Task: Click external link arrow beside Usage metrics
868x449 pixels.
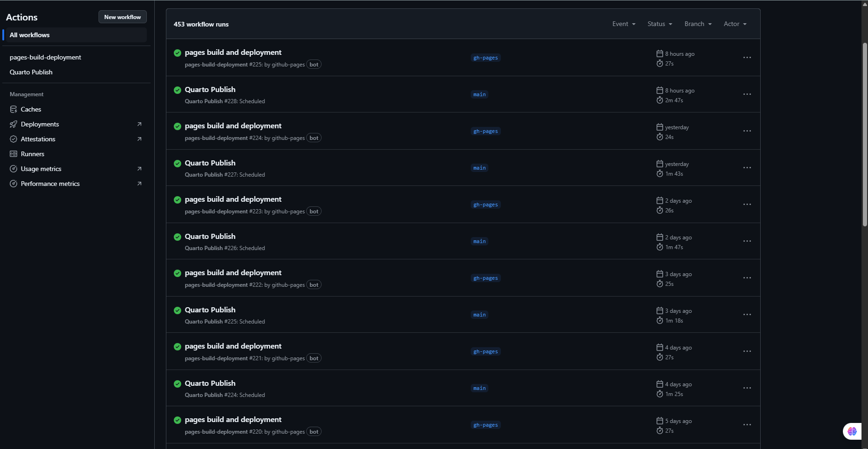Action: pos(139,169)
